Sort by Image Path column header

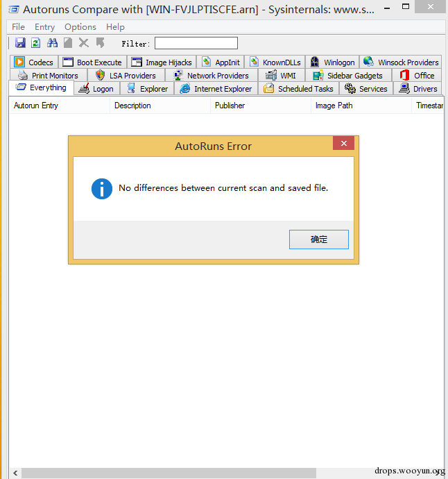pyautogui.click(x=361, y=106)
